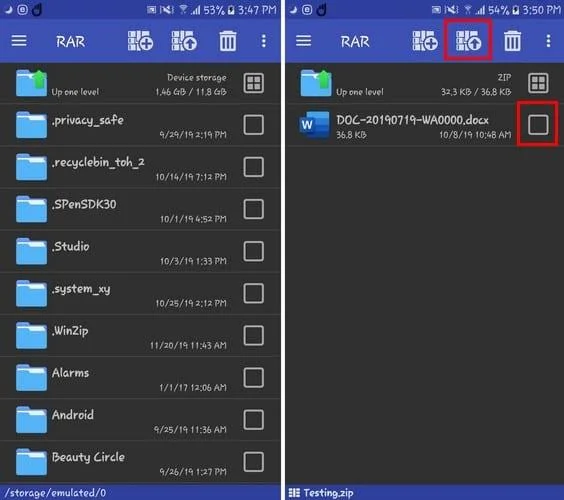564x500 pixels.
Task: Open three-dot overflow menu in left screen
Action: click(x=264, y=41)
